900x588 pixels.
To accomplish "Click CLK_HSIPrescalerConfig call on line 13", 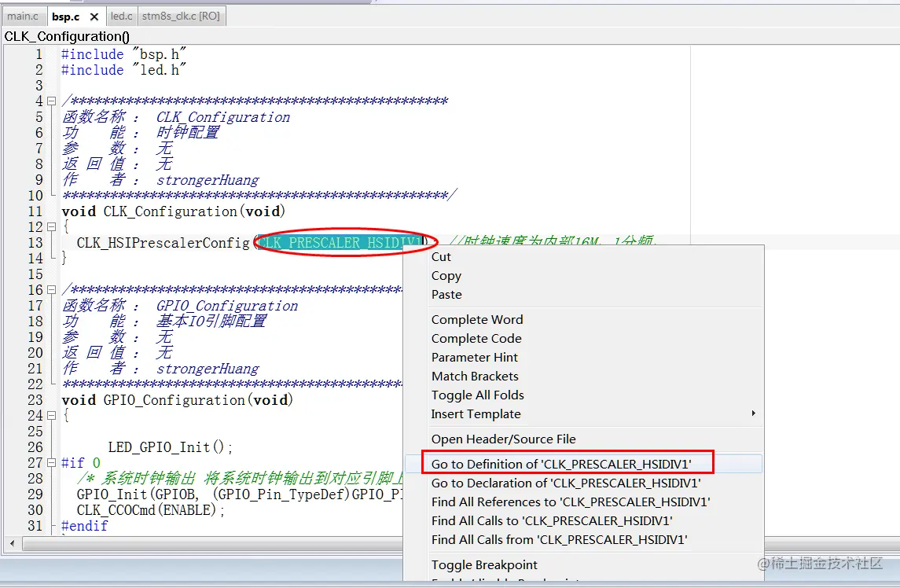I will [163, 243].
